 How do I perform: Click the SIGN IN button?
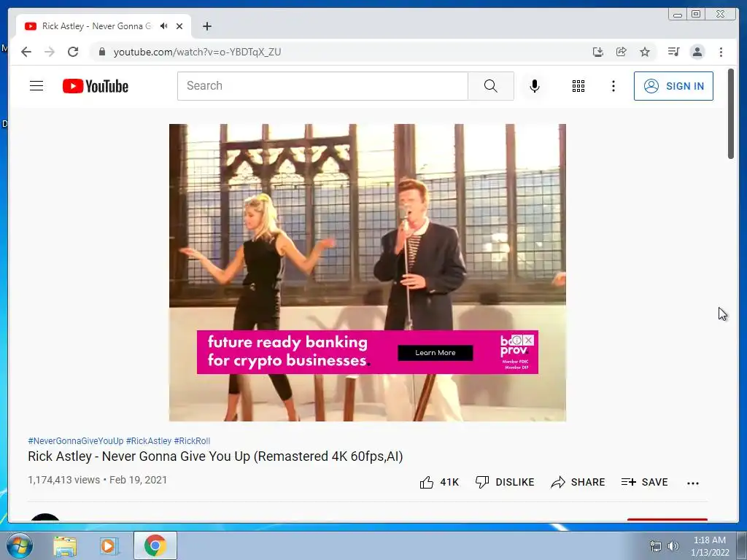coord(673,86)
